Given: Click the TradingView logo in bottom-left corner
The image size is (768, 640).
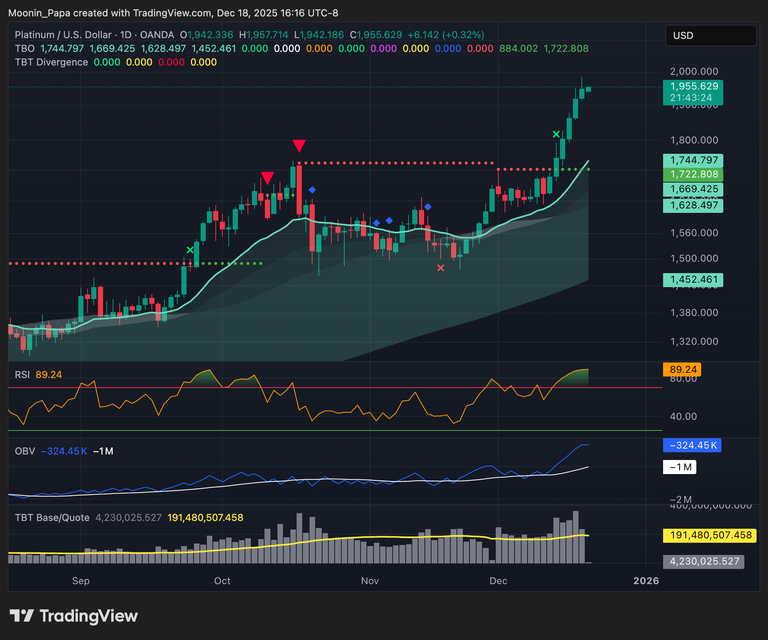Looking at the screenshot, I should click(x=74, y=616).
